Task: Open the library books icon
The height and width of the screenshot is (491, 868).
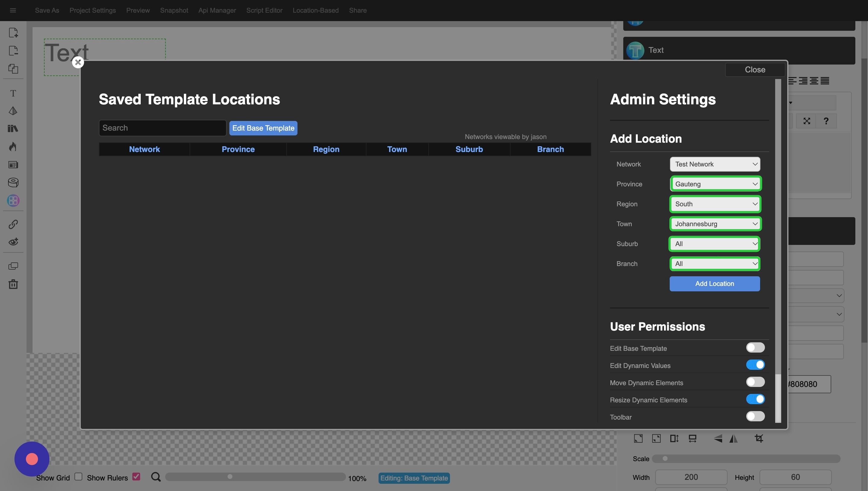Action: [x=13, y=128]
